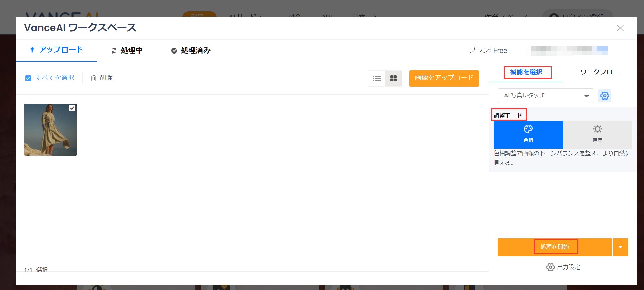Close the VanceAI workspace dialog
The height and width of the screenshot is (290, 644).
point(620,28)
